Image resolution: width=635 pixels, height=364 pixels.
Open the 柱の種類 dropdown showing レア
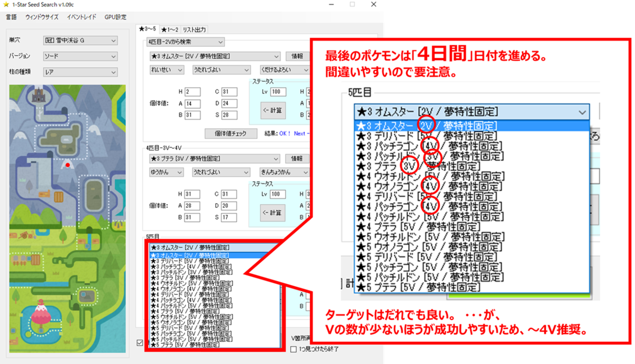click(80, 72)
